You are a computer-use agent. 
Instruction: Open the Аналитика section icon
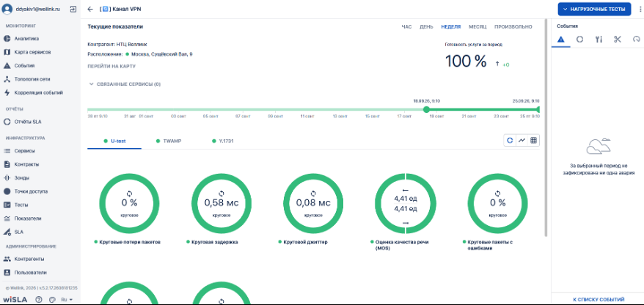7,39
